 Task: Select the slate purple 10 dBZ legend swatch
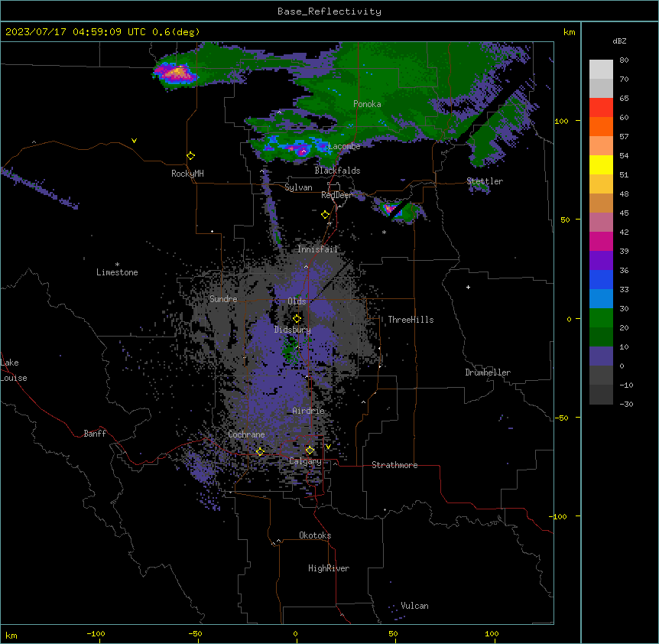point(601,356)
